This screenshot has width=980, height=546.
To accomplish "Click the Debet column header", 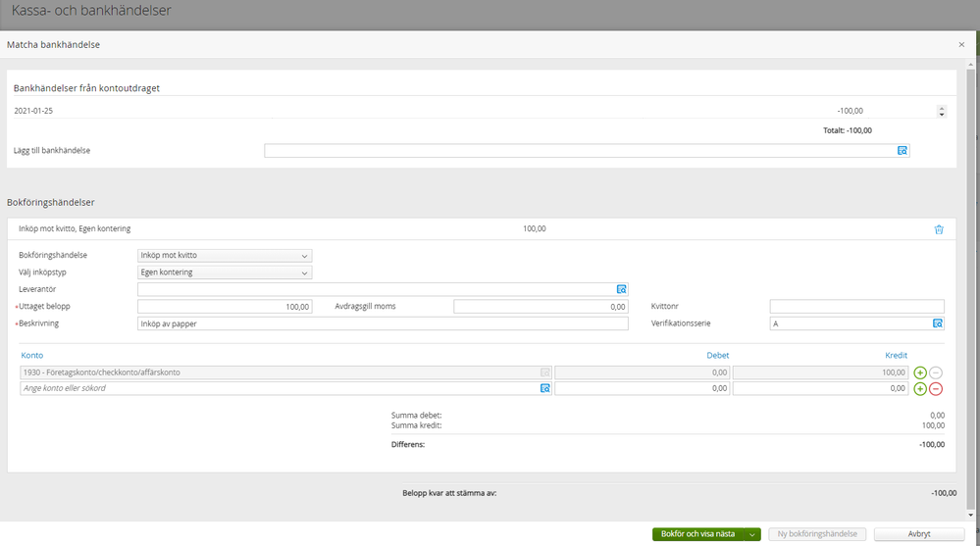I will tap(717, 355).
